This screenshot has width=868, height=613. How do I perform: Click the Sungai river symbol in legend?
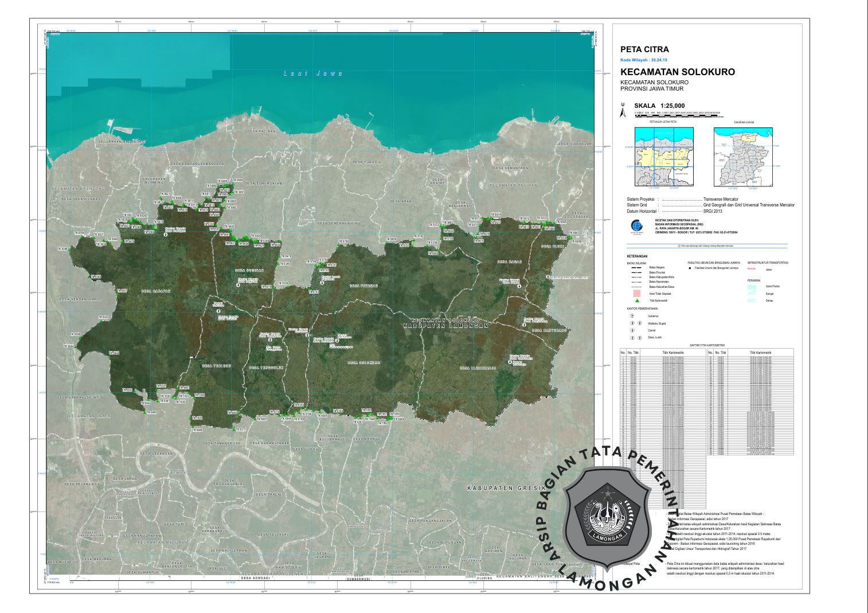[752, 293]
